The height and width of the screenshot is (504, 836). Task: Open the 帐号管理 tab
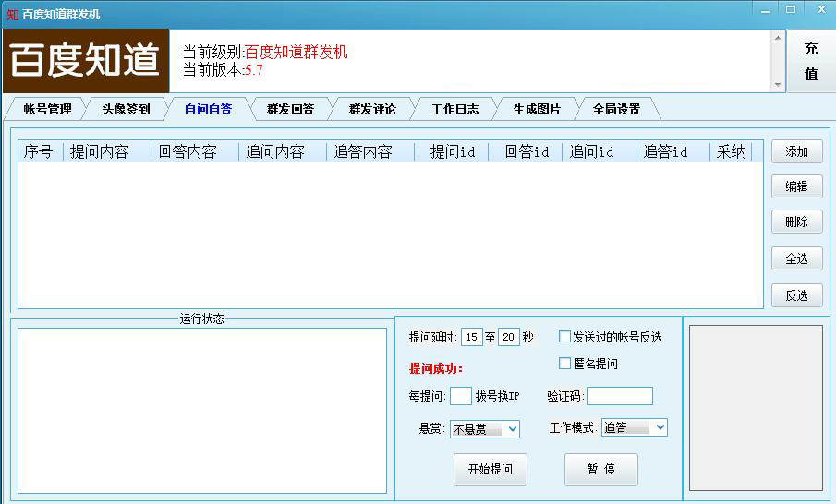pos(47,109)
